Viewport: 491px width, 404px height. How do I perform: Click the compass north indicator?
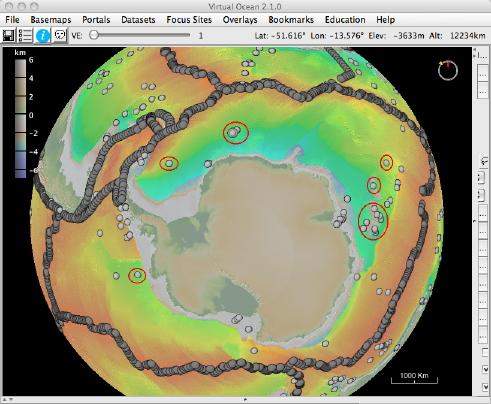[448, 70]
